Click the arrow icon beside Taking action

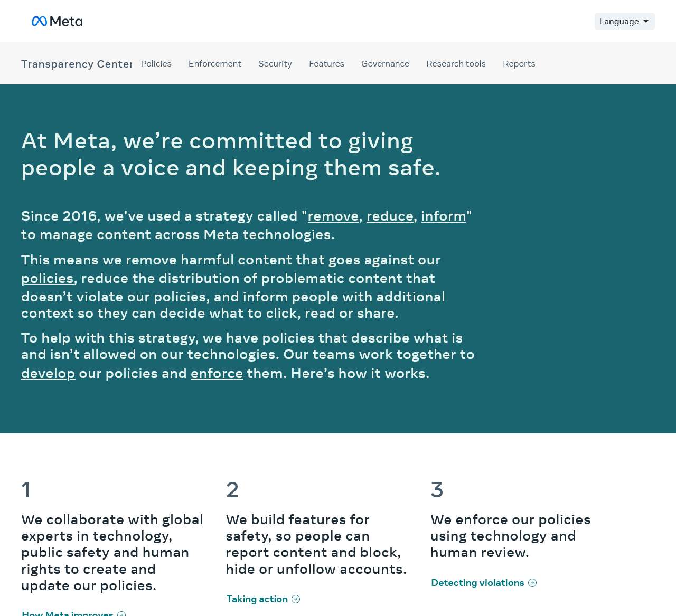click(296, 599)
